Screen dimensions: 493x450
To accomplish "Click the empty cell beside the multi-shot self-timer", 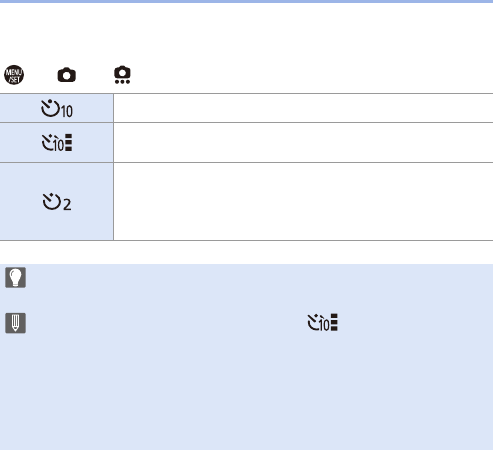I will point(303,143).
